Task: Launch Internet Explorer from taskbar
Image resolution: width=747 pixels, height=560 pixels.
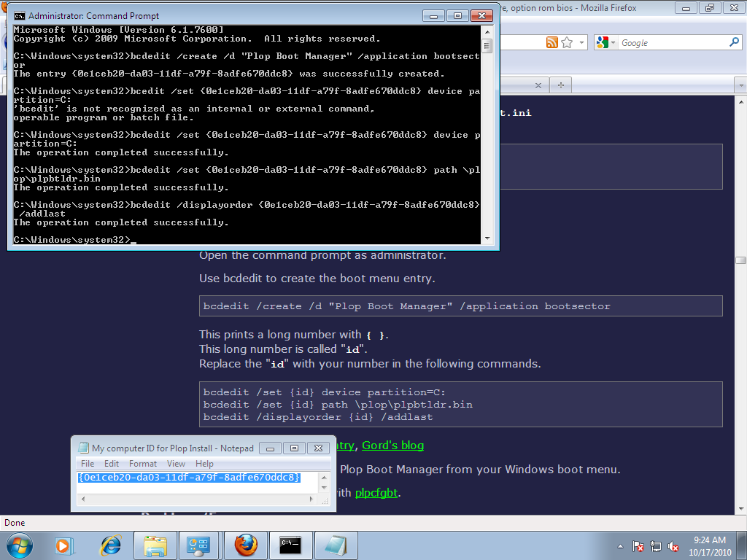Action: coord(111,545)
